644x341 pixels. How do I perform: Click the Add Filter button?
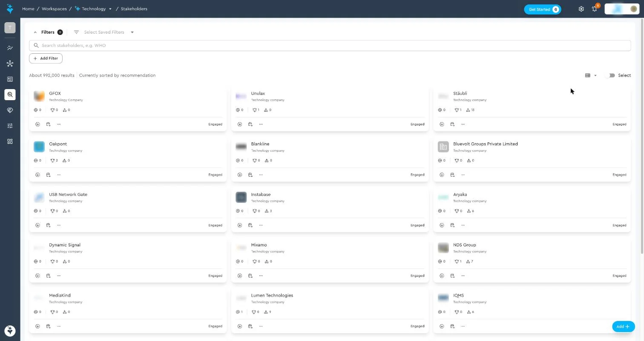coord(46,58)
